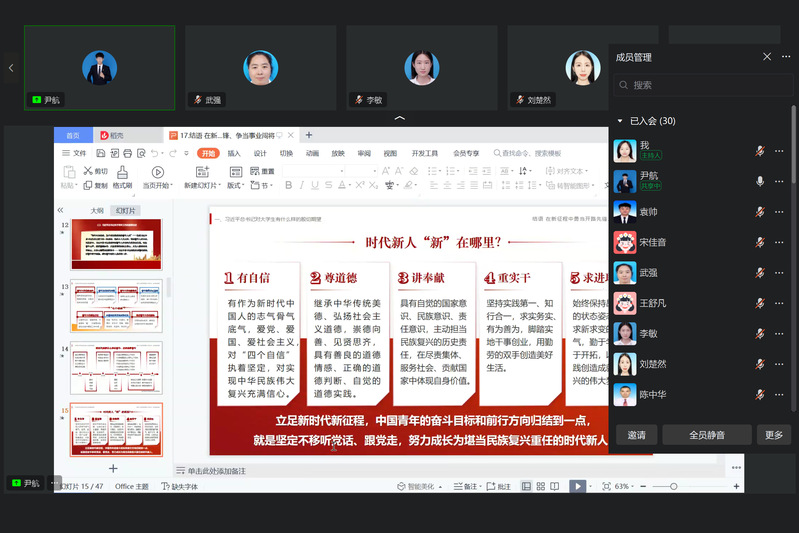Click the Copy (复制) icon
This screenshot has height=533, width=799.
(88, 185)
